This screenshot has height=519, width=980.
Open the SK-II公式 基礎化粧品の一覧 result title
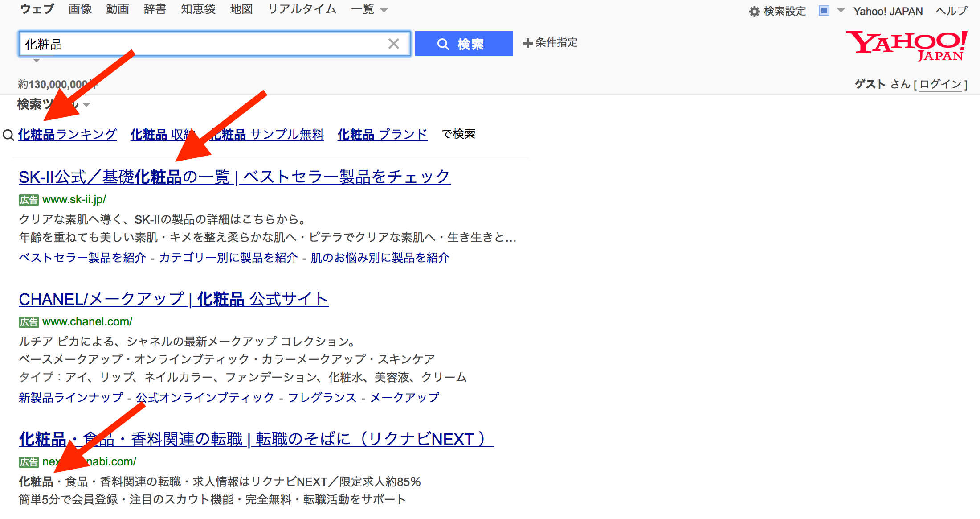coord(234,177)
